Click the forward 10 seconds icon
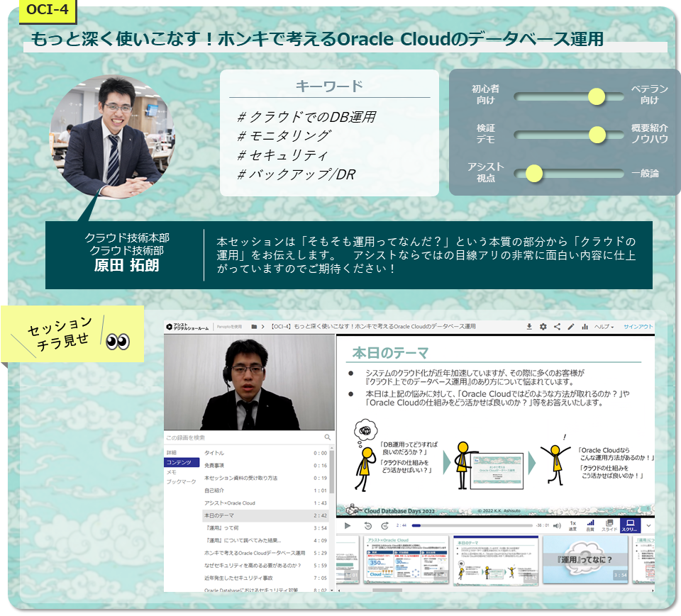Viewport: 681px width, 616px height. click(x=384, y=526)
